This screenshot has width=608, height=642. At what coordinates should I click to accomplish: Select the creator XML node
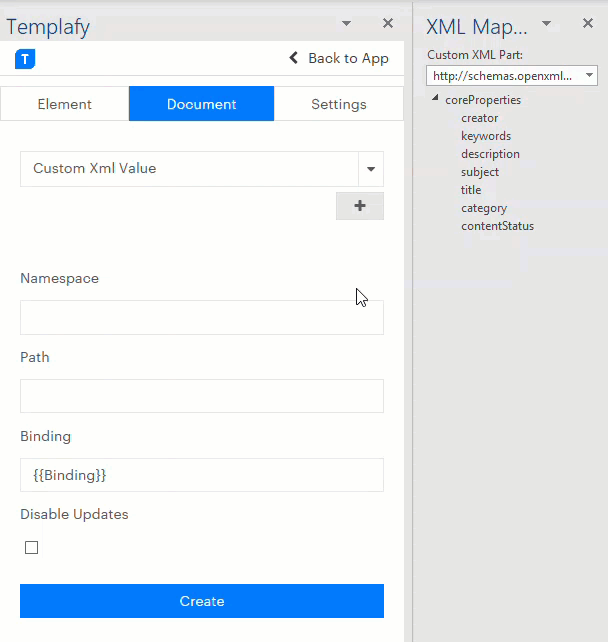(x=479, y=118)
